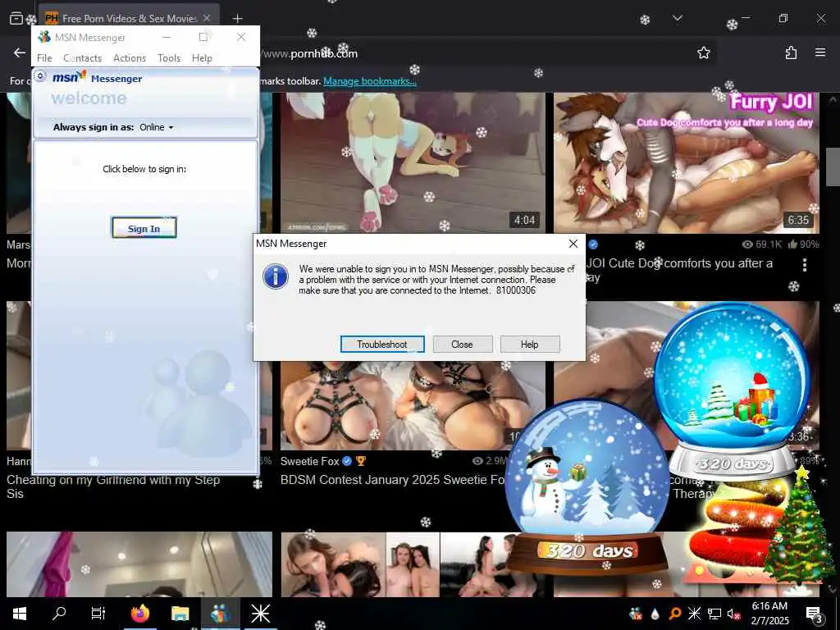Click the snowflake system tray icon

pos(694,614)
